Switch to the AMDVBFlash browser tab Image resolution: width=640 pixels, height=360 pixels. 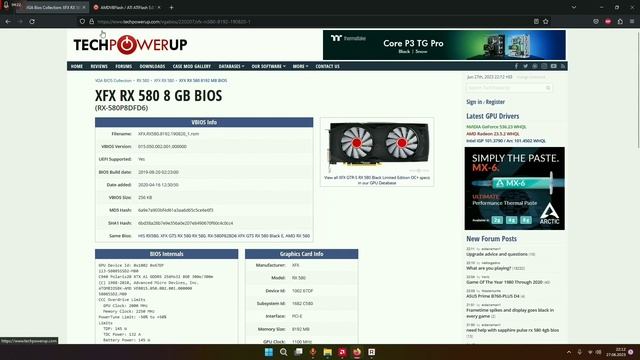click(127, 7)
